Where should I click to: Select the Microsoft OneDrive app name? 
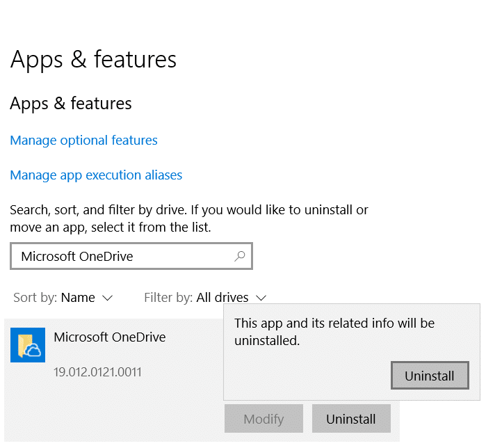pos(110,337)
